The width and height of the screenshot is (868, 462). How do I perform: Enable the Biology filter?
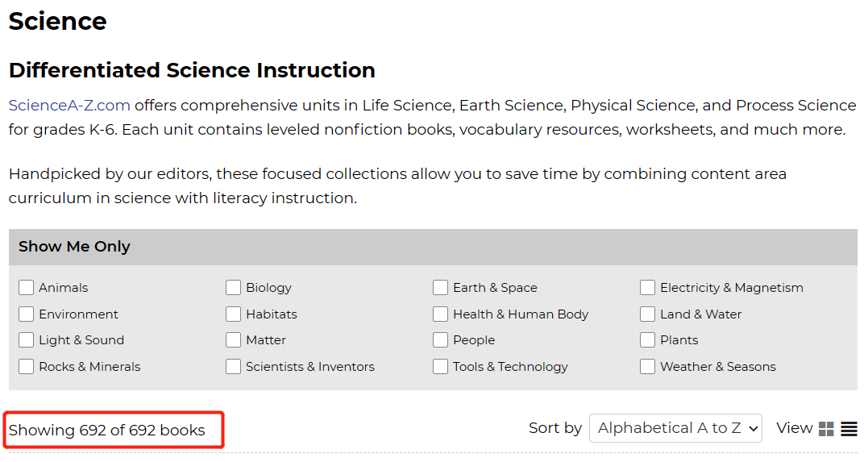(234, 288)
